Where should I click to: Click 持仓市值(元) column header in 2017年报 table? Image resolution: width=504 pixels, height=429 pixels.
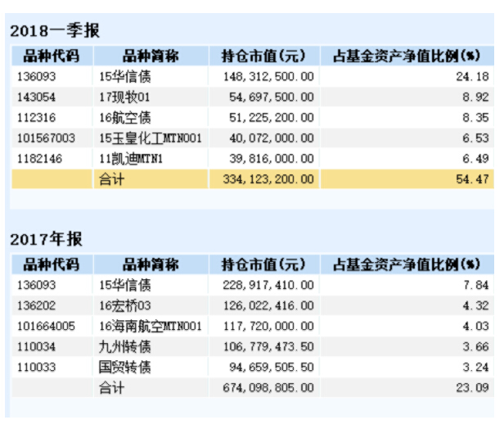click(263, 264)
